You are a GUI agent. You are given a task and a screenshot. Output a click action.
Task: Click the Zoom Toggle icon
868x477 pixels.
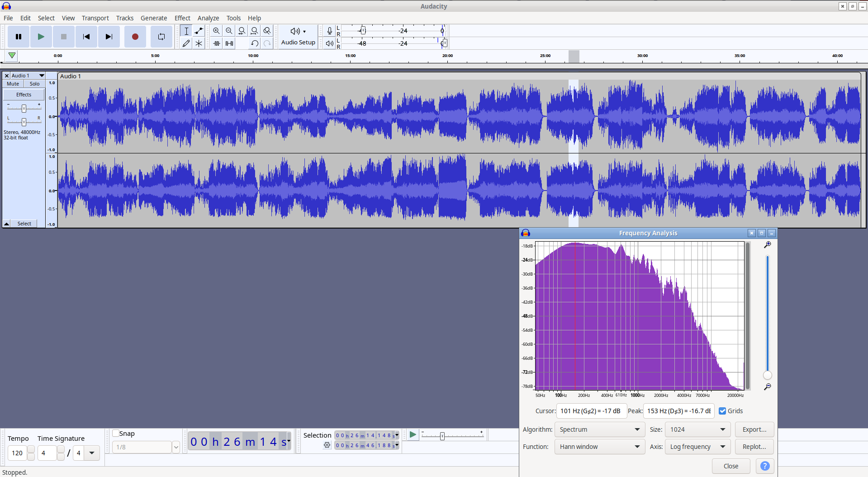pos(267,31)
